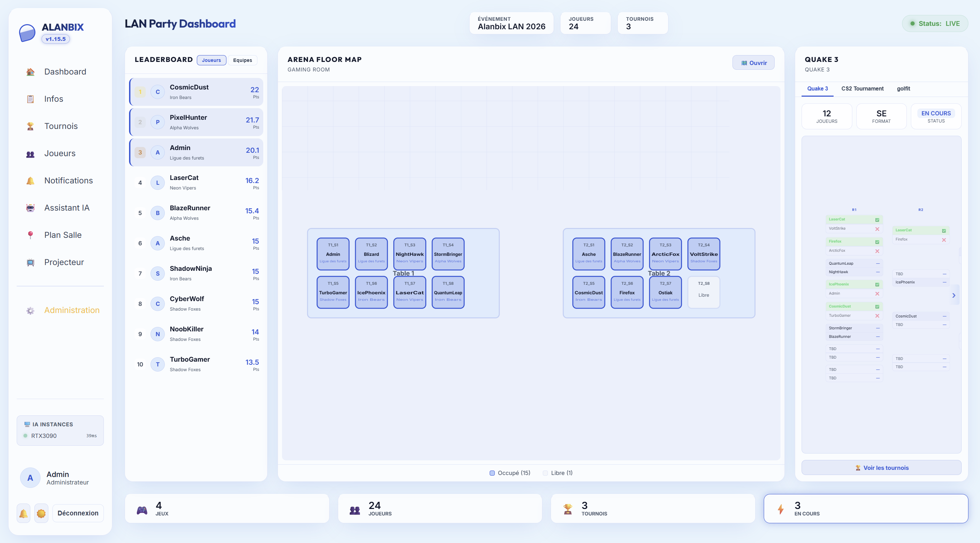Select the CS2 Tournament tab
This screenshot has height=543, width=980.
863,88
